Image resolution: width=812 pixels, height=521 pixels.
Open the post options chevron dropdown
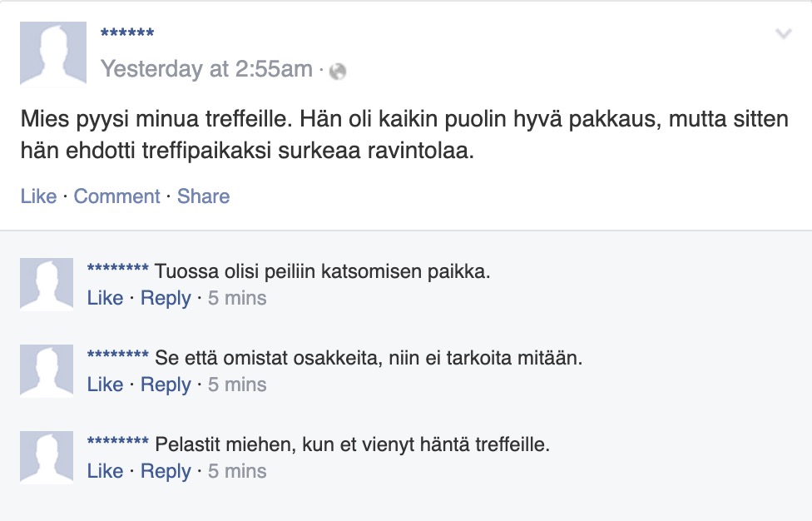coord(783,34)
